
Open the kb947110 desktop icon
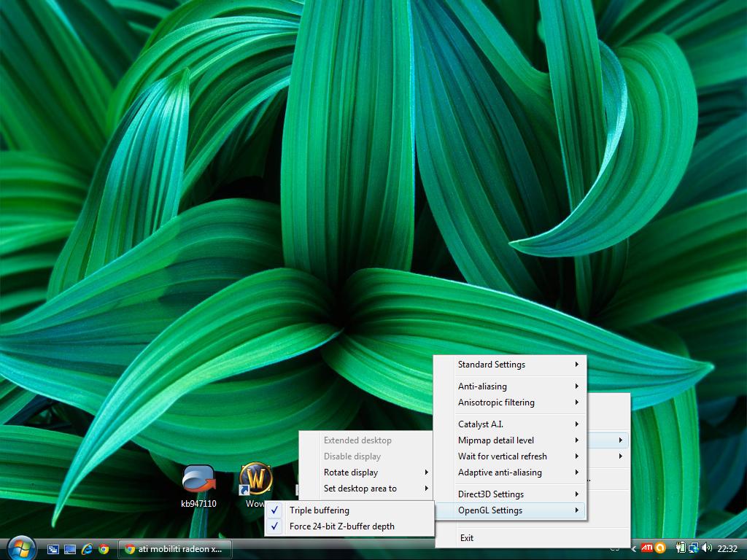[198, 480]
